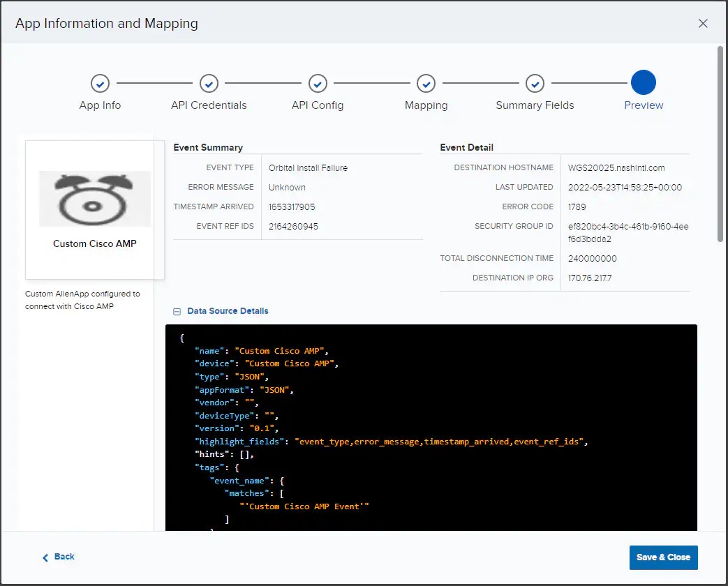The height and width of the screenshot is (586, 728).
Task: Click the dialog vertical scrollbar thumb
Action: [720, 144]
